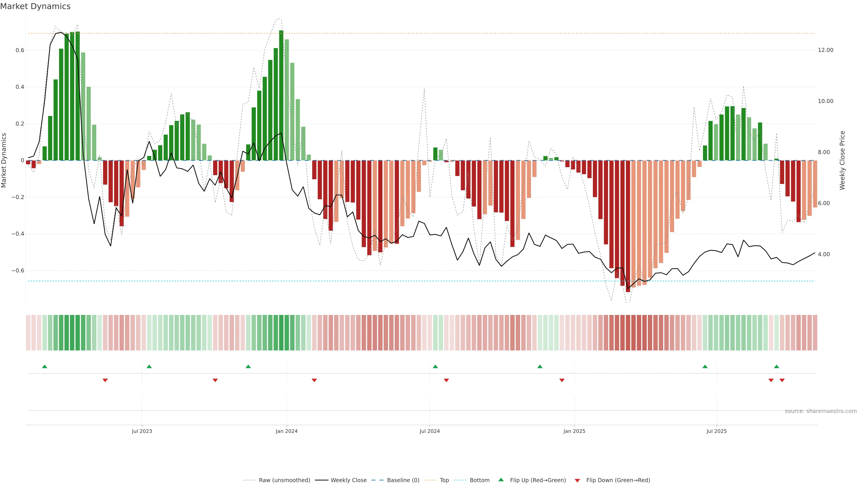Toggle the Top legend entry
This screenshot has width=868, height=488.
point(444,480)
